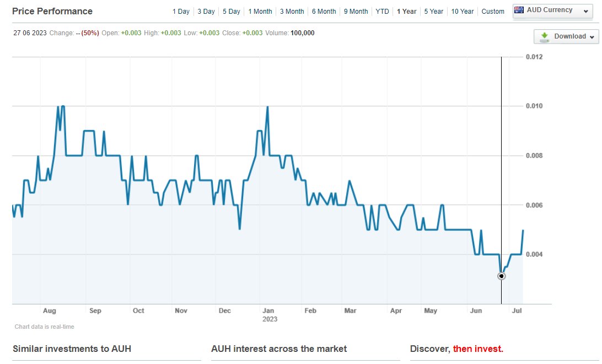The image size is (602, 364).
Task: Click the chart data point marker in June
Action: (501, 276)
